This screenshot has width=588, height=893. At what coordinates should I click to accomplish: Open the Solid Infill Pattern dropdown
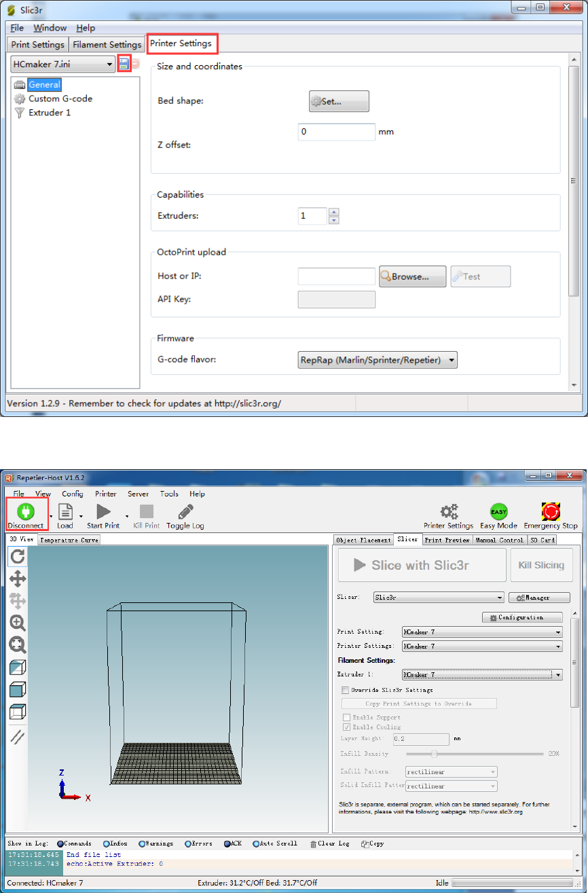(x=451, y=786)
